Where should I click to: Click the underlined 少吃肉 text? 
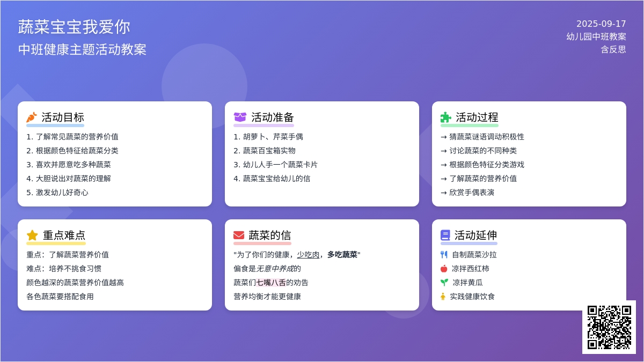pyautogui.click(x=308, y=255)
